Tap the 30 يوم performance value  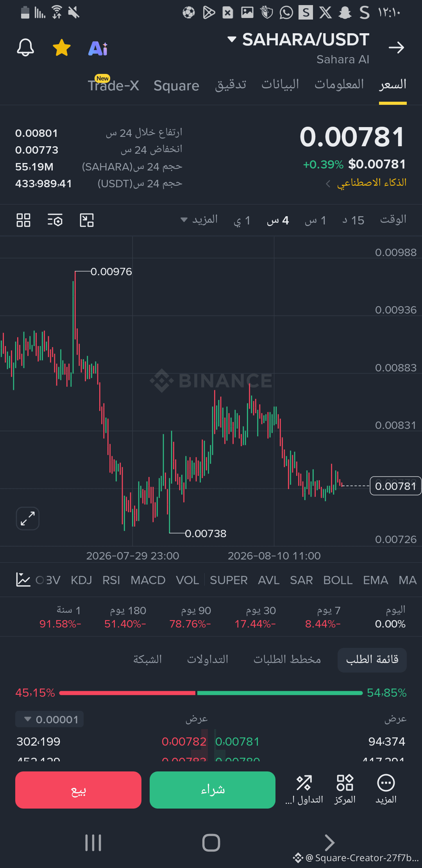coord(255,624)
